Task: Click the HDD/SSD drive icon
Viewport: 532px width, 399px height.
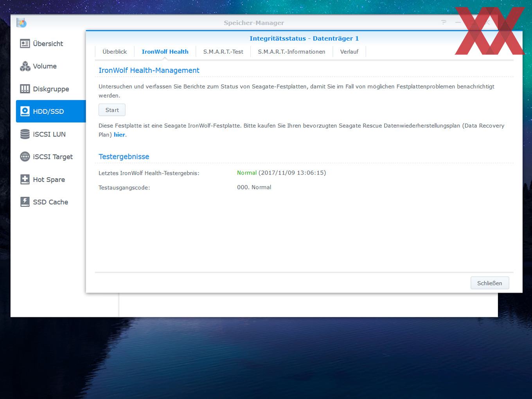Action: tap(25, 111)
